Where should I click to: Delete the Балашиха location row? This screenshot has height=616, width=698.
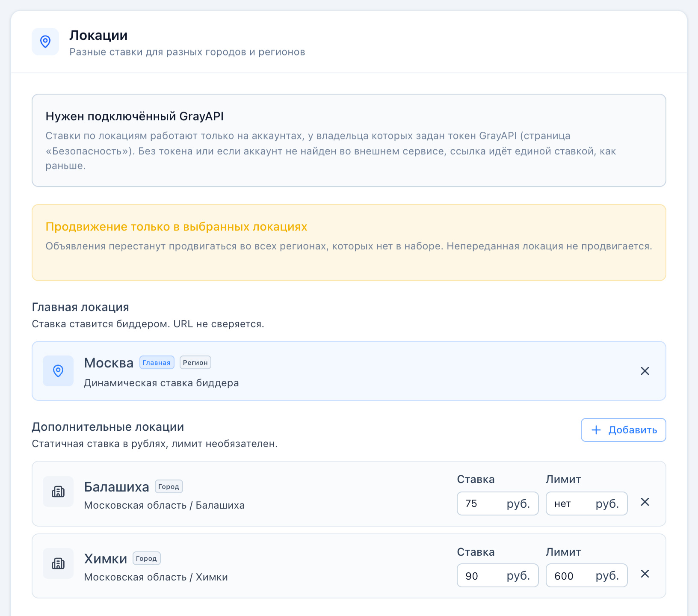coord(645,502)
